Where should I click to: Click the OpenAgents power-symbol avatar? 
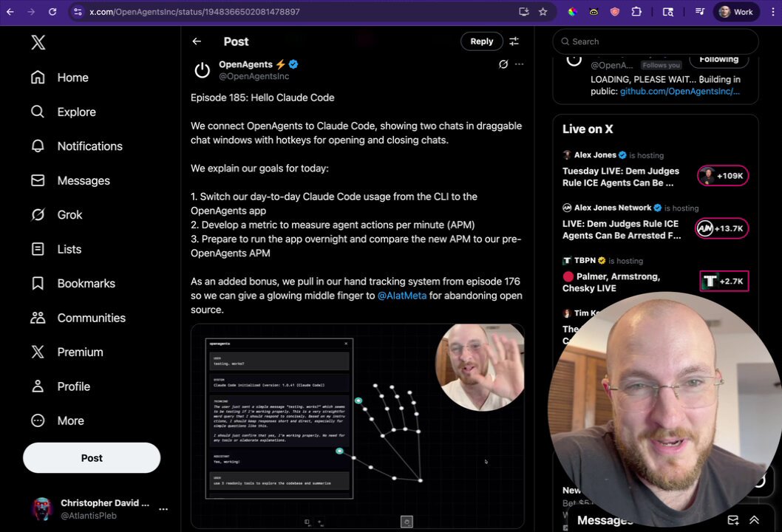pyautogui.click(x=202, y=69)
